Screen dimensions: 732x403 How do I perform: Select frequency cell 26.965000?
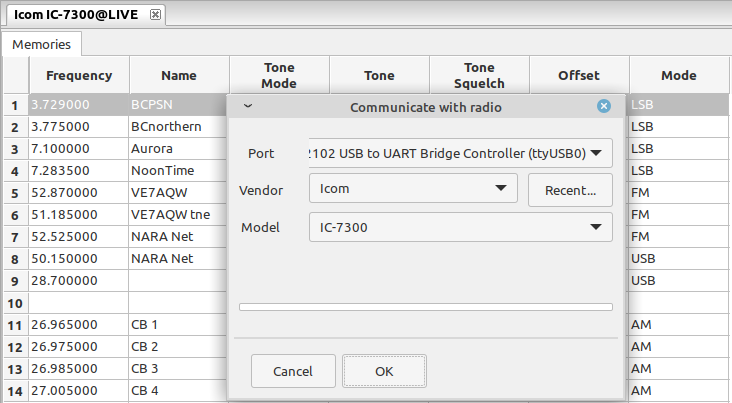(x=78, y=325)
